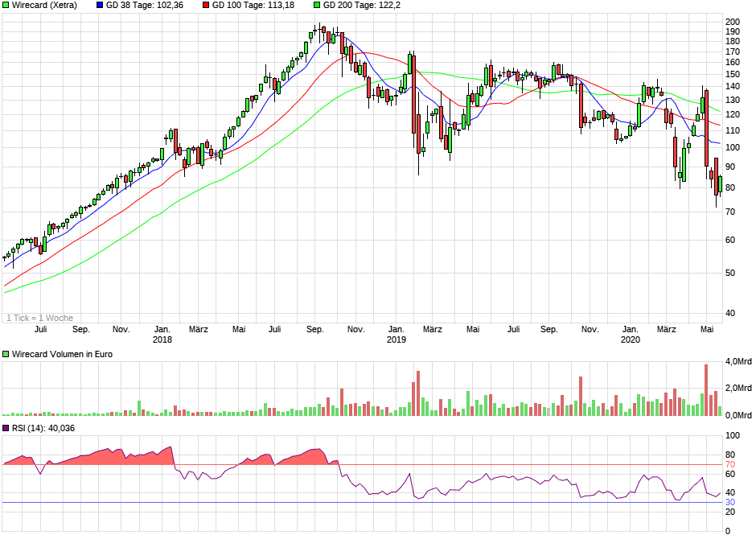Select the 'GD 200 Tage: 122,2' legend text

(362, 6)
